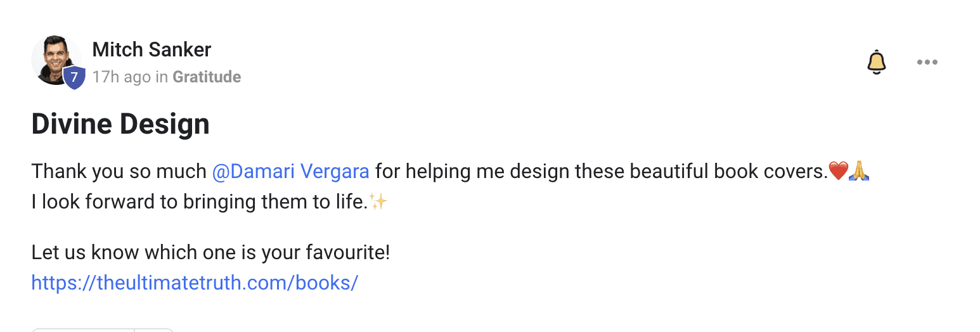Open Mitch Sanker's profile name link
This screenshot has width=980, height=332.
point(152,49)
